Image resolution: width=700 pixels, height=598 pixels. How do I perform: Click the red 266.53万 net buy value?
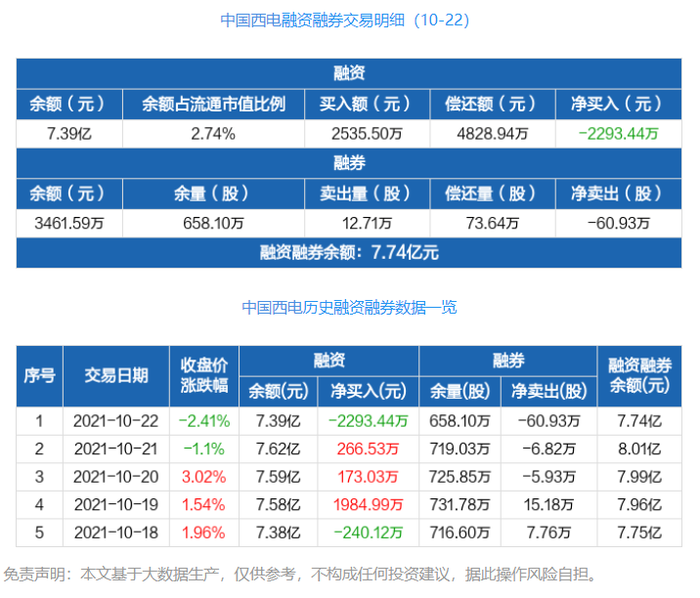[369, 448]
